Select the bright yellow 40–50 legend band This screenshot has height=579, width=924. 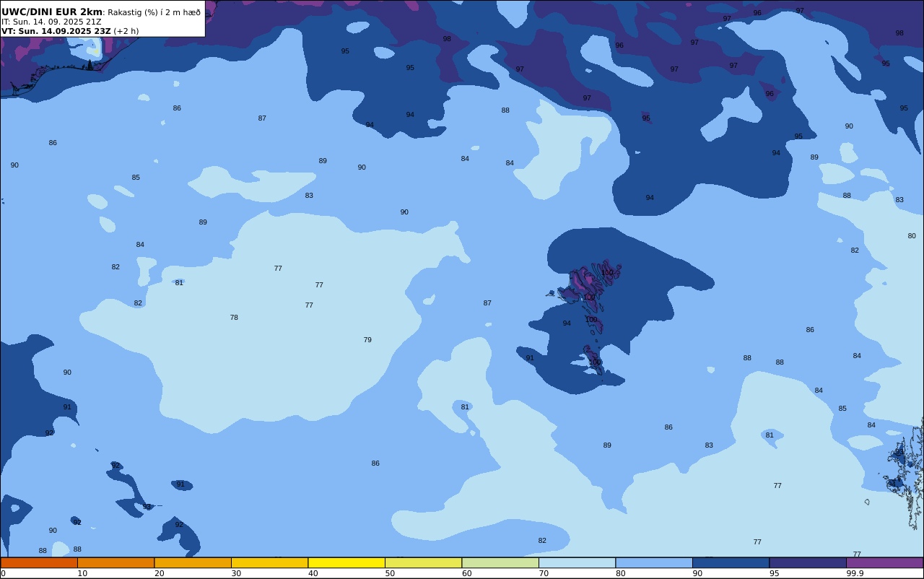tap(346, 562)
